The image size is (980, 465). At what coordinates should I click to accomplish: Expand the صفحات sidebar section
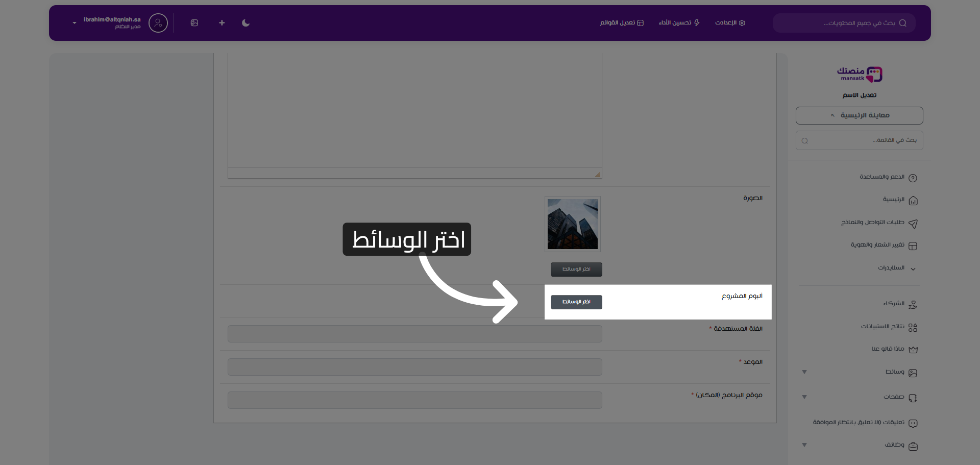coord(804,397)
